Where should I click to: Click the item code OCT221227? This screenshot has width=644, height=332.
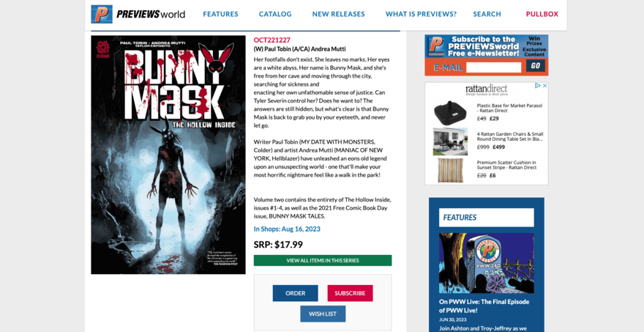tap(272, 40)
